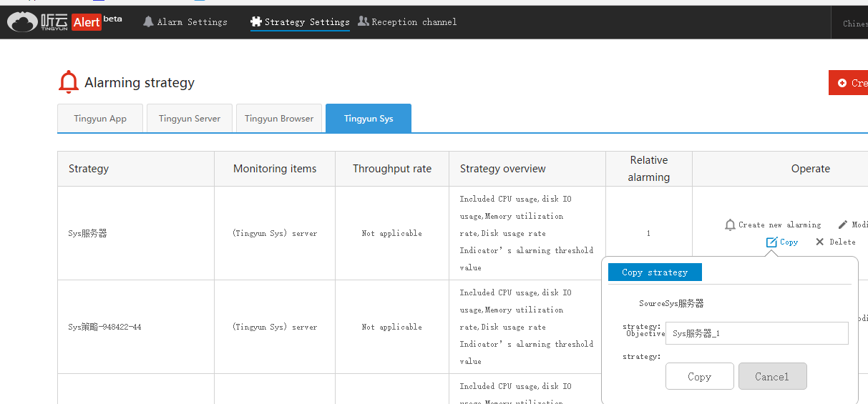Click the Copy icon in Sys服务器 row
The width and height of the screenshot is (868, 404).
[x=771, y=242]
